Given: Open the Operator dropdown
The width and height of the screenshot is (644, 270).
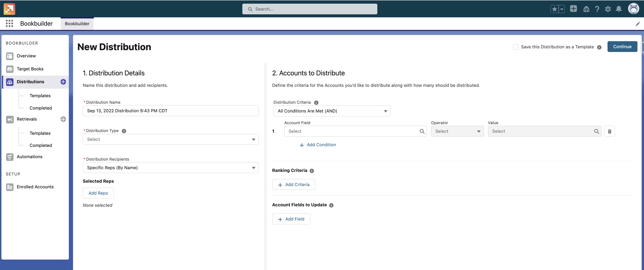Looking at the screenshot, I should click(457, 131).
